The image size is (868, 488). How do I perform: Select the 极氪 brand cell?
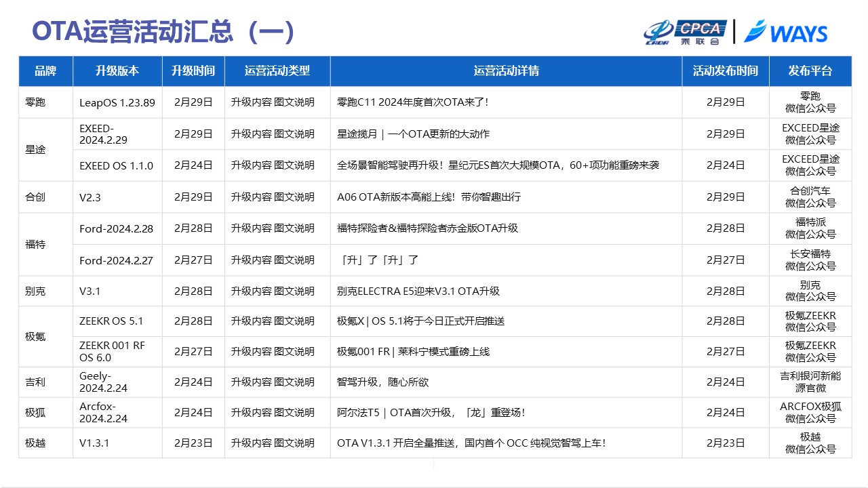click(x=45, y=336)
